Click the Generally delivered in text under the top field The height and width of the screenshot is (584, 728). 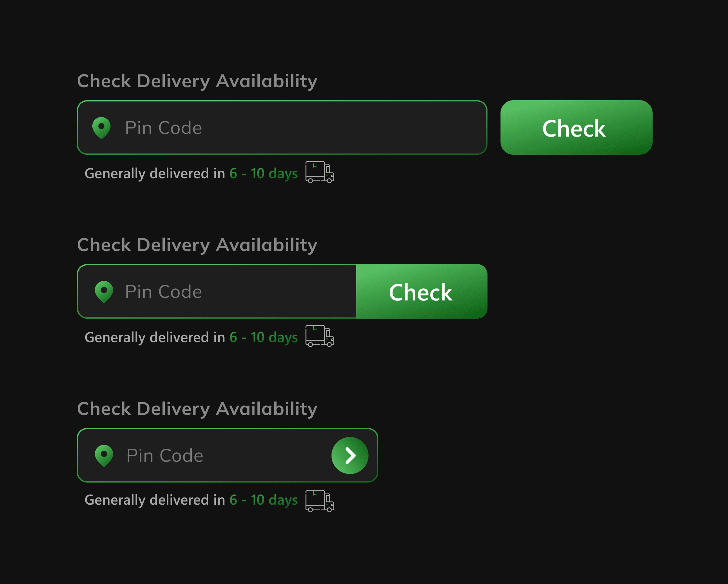(155, 174)
